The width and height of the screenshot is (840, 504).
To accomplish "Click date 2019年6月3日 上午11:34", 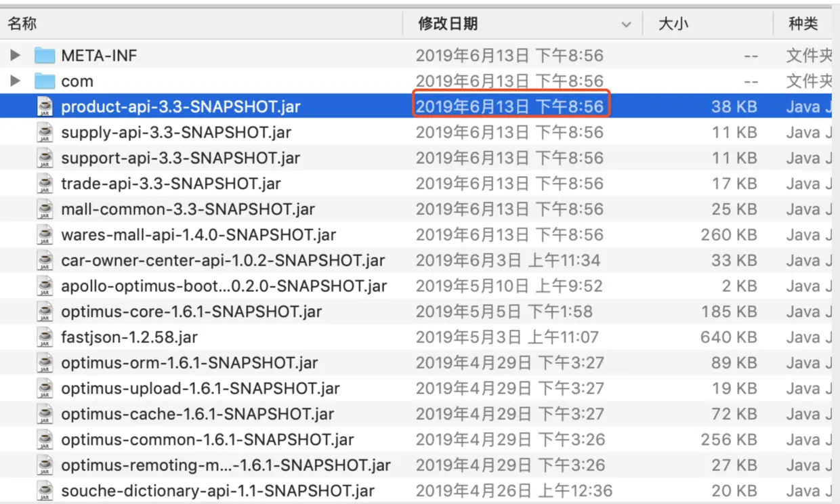I will tap(508, 260).
